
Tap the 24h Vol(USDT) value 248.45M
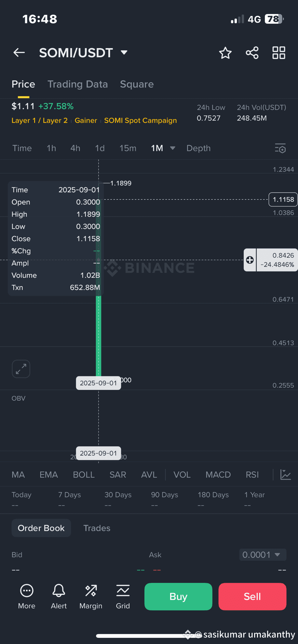pyautogui.click(x=252, y=118)
